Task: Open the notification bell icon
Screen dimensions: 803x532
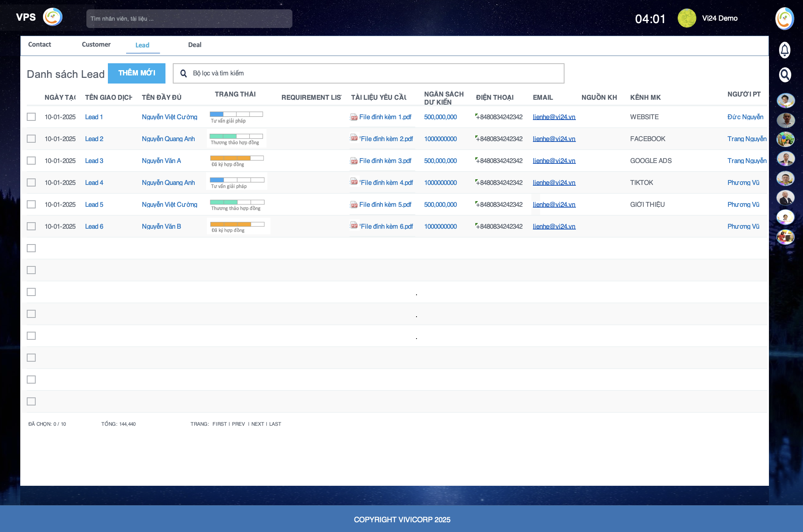Action: pyautogui.click(x=785, y=50)
